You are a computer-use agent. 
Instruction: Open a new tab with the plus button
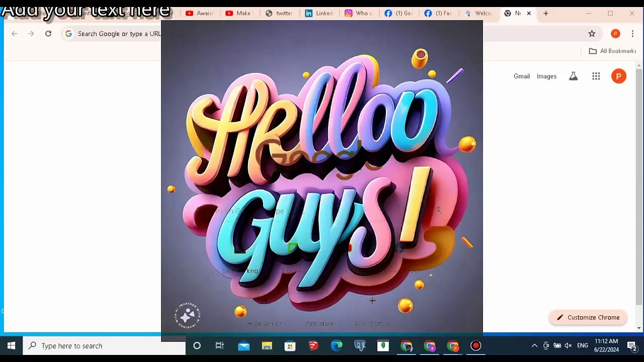coord(546,14)
